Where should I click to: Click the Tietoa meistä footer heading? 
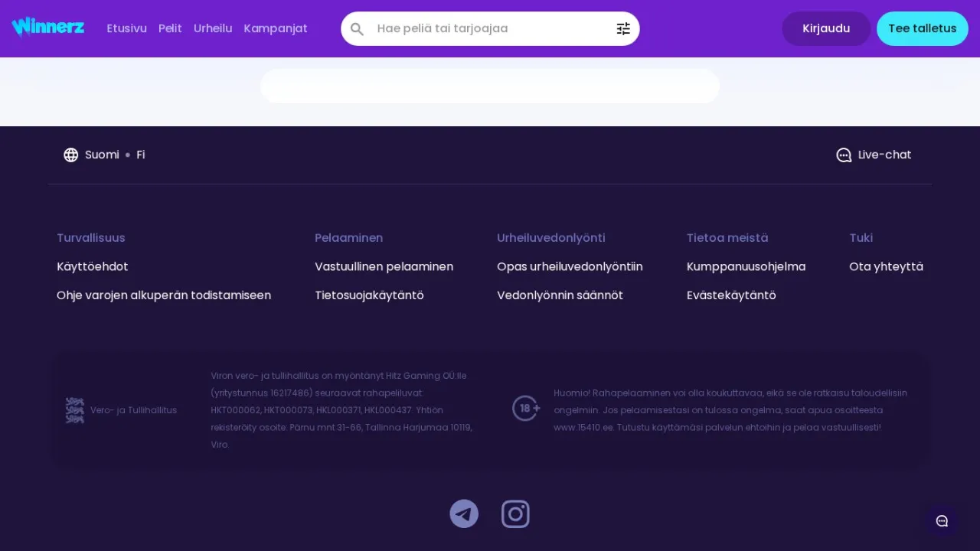click(x=727, y=238)
